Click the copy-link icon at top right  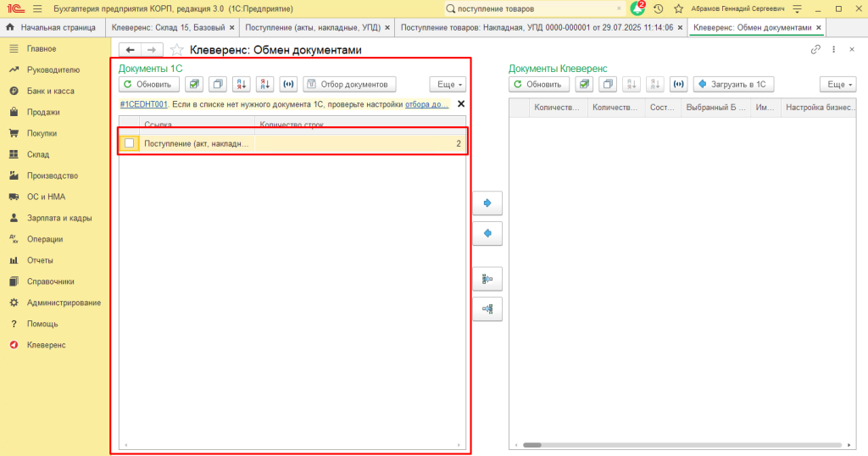tap(815, 50)
